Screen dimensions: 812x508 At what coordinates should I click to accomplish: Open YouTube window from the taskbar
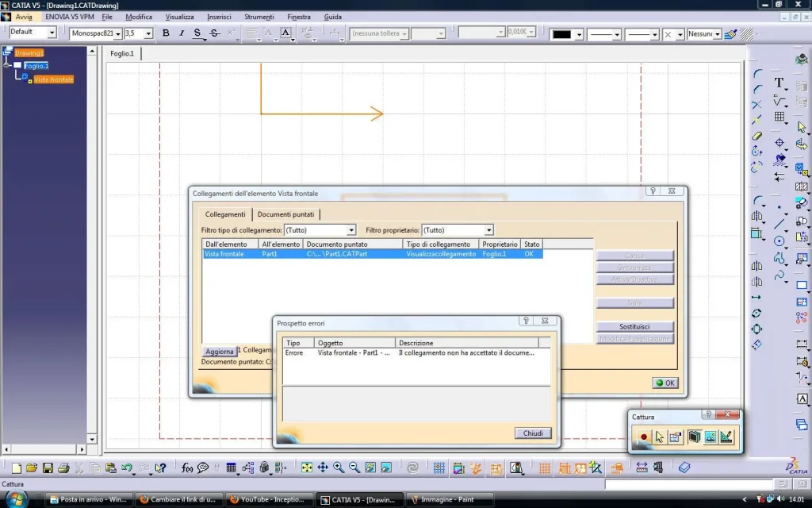(x=270, y=500)
